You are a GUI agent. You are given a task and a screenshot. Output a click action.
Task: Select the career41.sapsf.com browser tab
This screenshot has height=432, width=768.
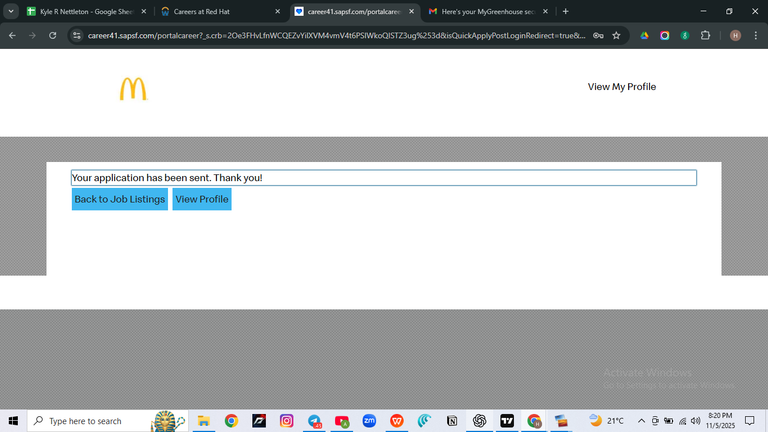354,11
